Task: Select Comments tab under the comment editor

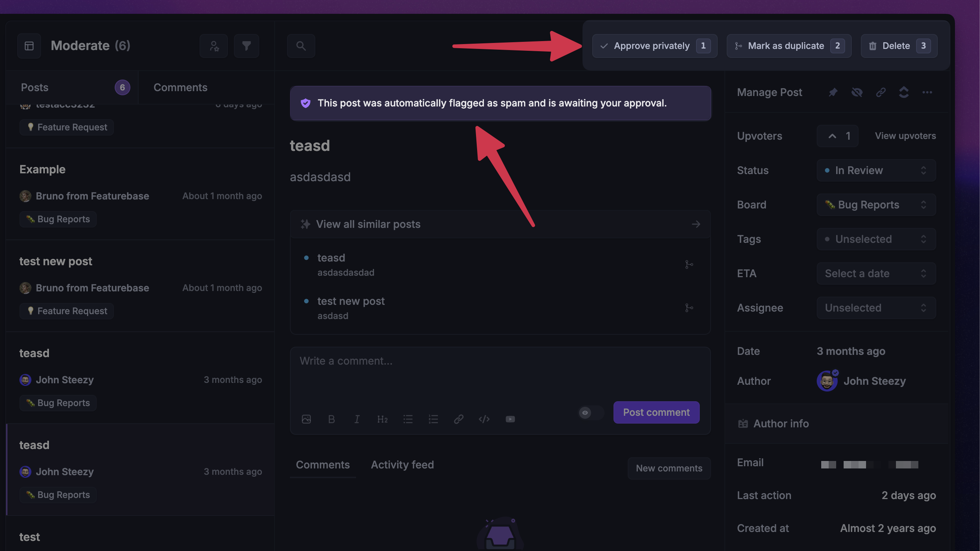Action: tap(322, 465)
